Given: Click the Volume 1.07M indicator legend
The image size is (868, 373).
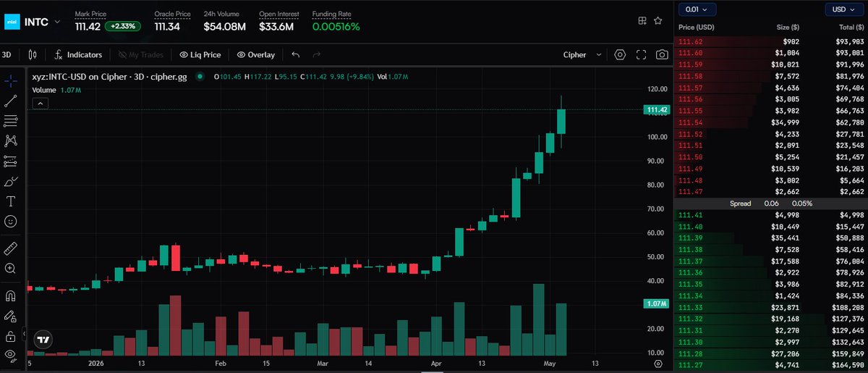Looking at the screenshot, I should click(x=56, y=90).
